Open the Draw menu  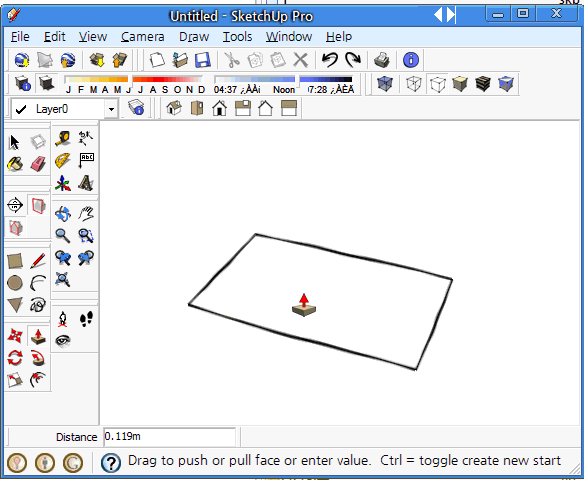(x=194, y=36)
